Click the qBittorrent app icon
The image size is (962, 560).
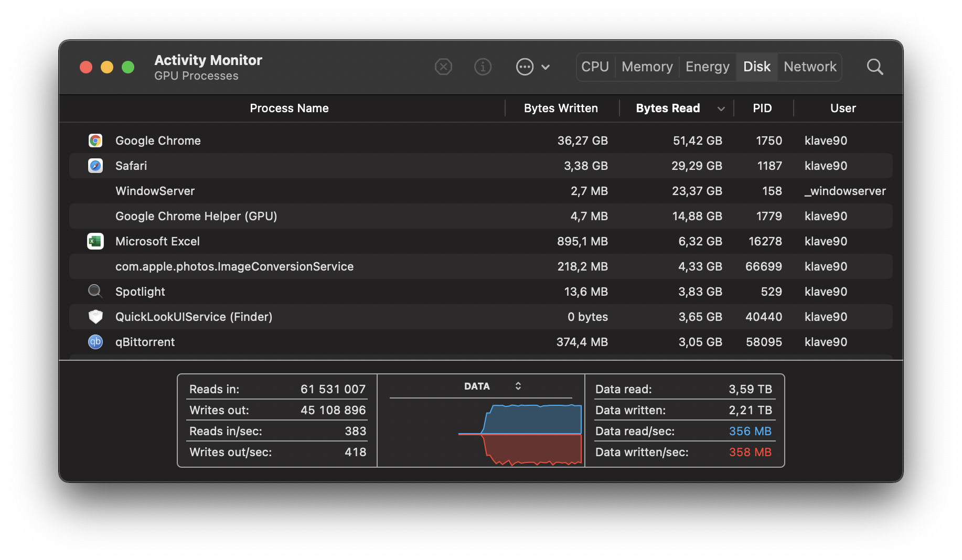click(95, 342)
